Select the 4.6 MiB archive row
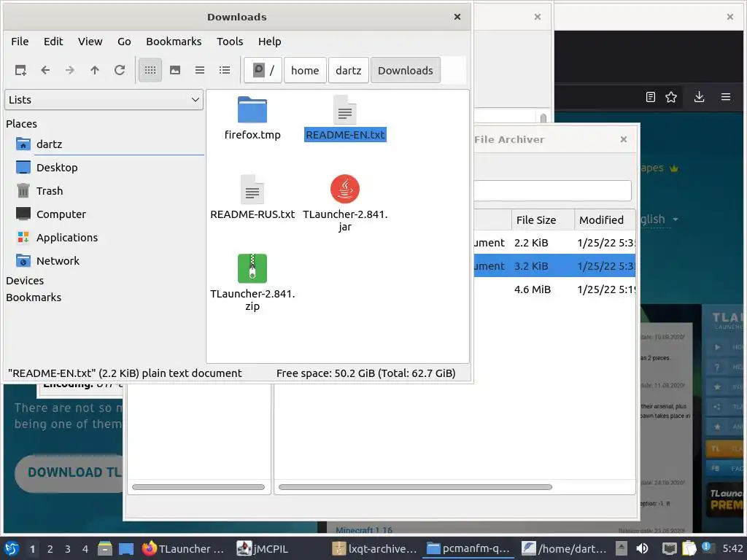 point(554,289)
